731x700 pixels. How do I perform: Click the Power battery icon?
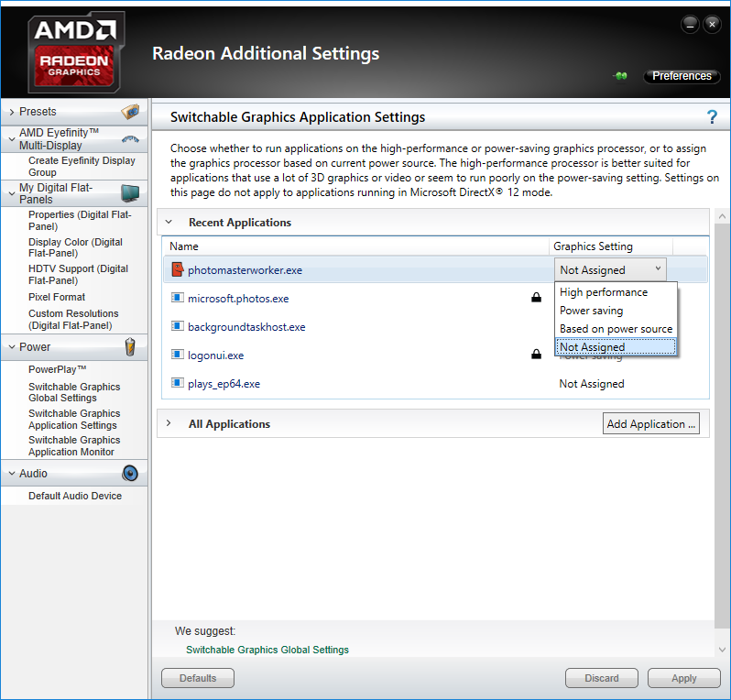[130, 346]
